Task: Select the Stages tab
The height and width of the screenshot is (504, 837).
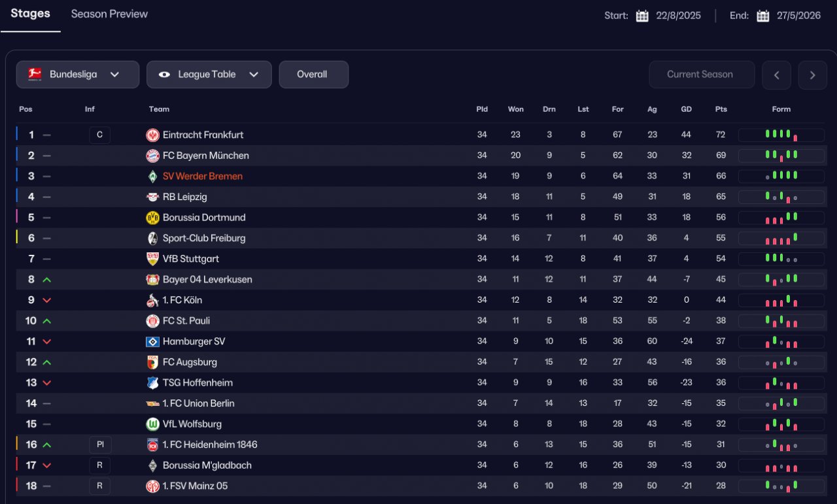Action: pos(30,14)
